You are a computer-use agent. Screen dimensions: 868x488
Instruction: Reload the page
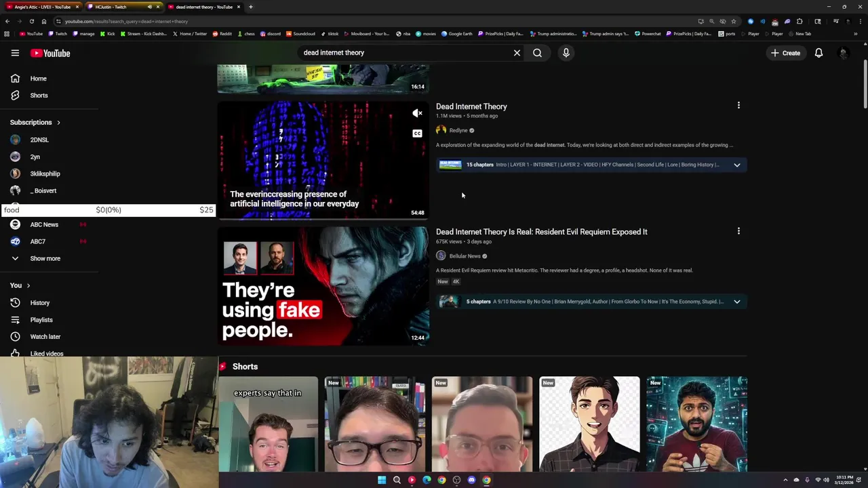31,21
